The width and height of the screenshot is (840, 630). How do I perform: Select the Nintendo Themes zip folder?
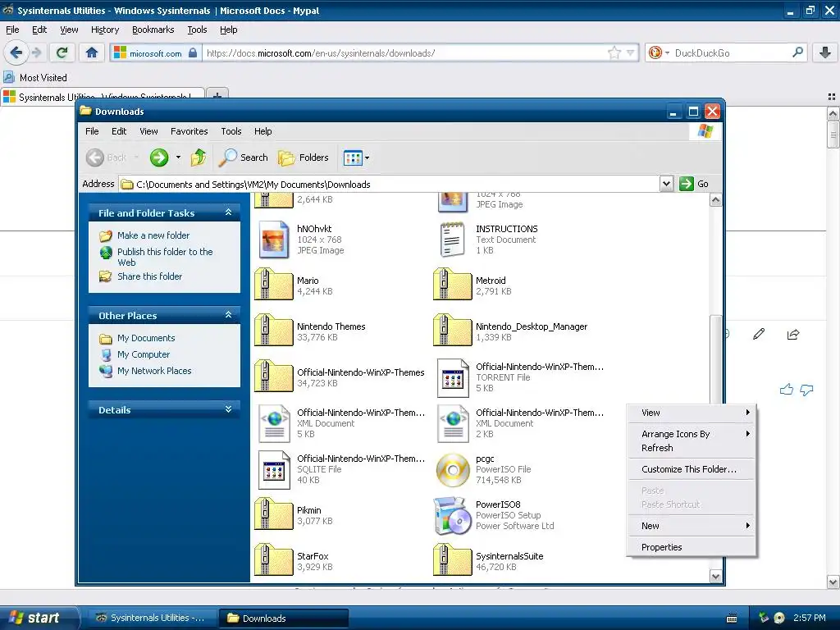pos(273,330)
